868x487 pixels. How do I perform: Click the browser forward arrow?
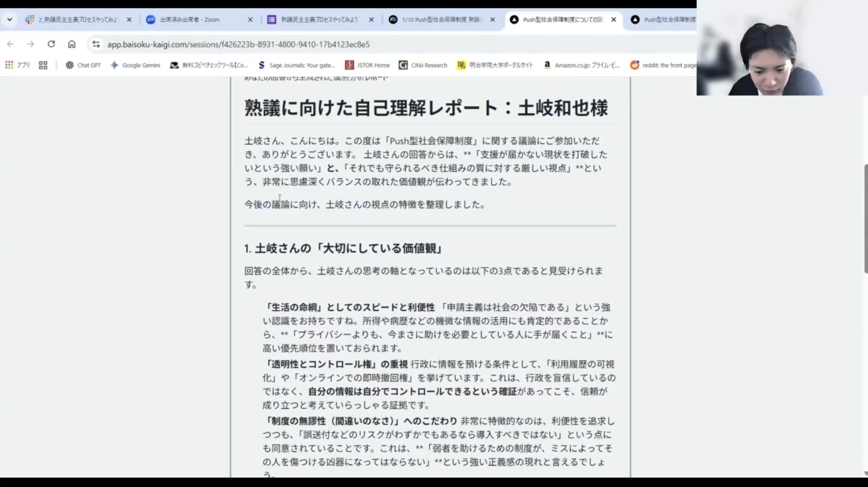[31, 44]
